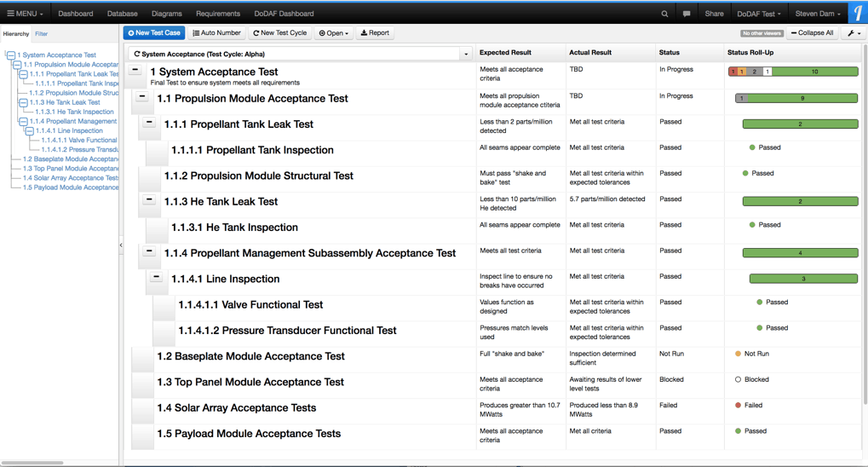The image size is (868, 467).
Task: Select 1.4 Solar Array Acceptance Tests tree item
Action: 71,178
